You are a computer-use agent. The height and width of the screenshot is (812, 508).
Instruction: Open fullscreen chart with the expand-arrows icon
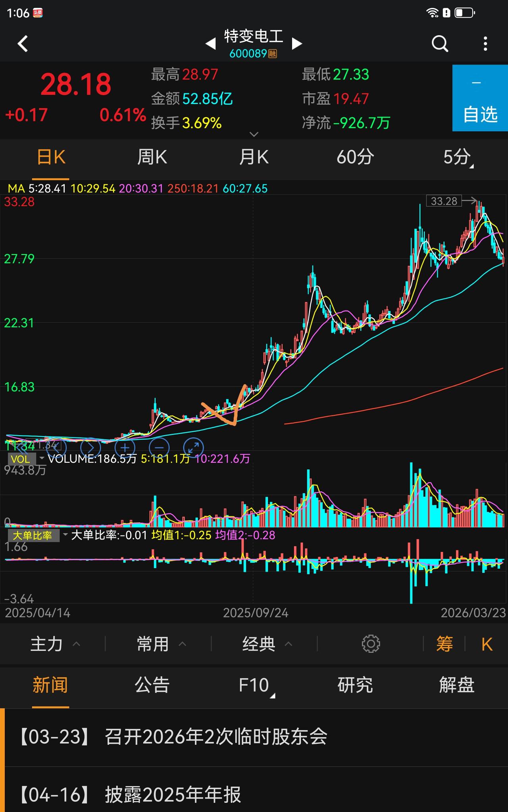coord(194,448)
